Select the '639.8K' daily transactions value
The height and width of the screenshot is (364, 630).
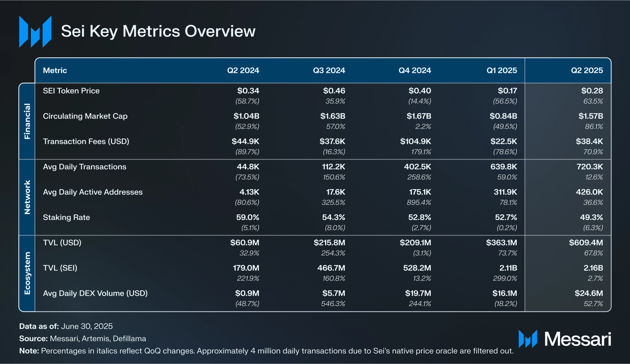(x=504, y=167)
